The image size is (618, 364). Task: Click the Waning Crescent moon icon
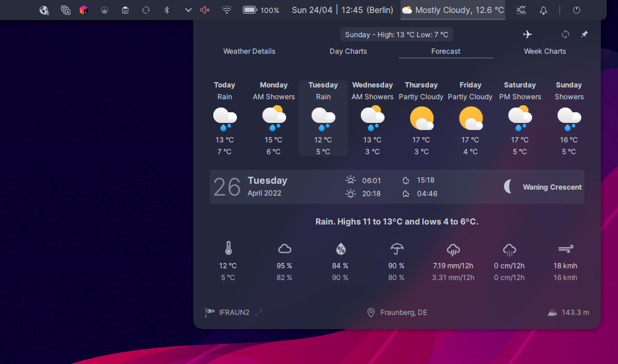[x=508, y=187]
